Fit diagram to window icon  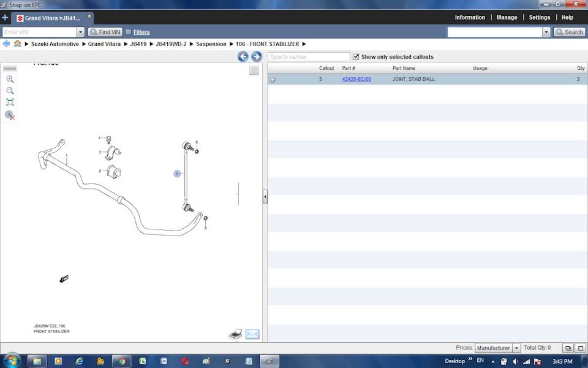click(10, 102)
